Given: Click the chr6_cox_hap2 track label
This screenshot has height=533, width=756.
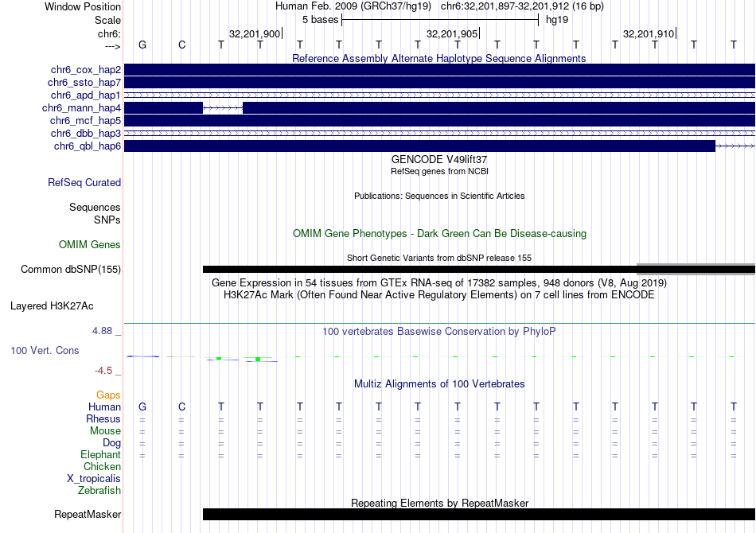Looking at the screenshot, I should pyautogui.click(x=86, y=70).
